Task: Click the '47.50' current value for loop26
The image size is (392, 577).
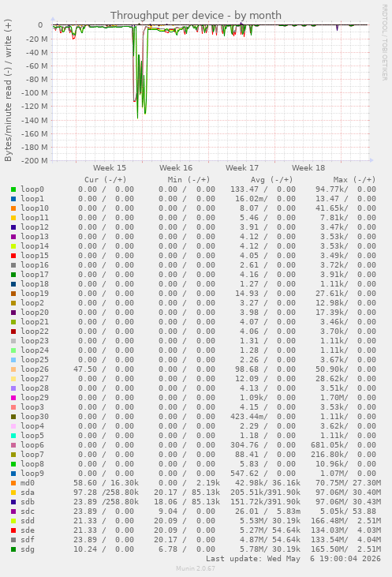Action: [85, 369]
